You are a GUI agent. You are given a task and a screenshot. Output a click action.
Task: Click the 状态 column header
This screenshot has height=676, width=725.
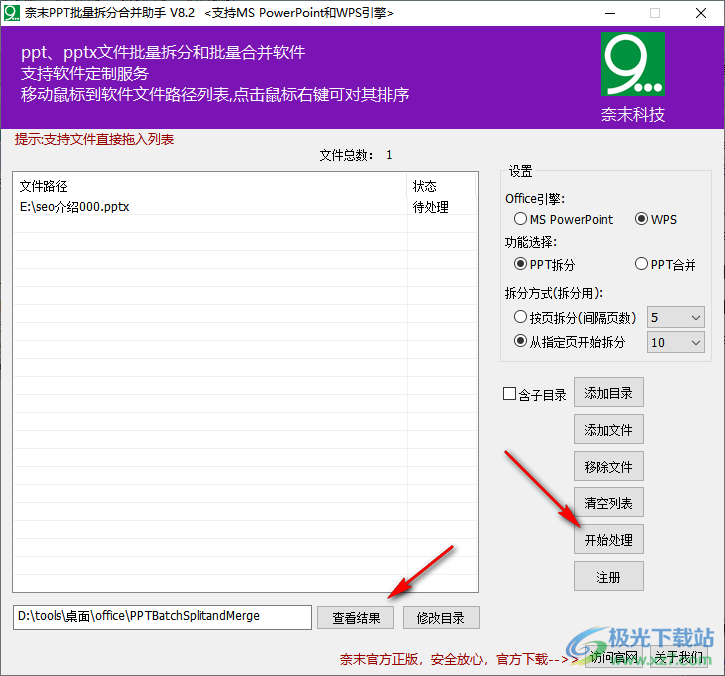(x=441, y=186)
